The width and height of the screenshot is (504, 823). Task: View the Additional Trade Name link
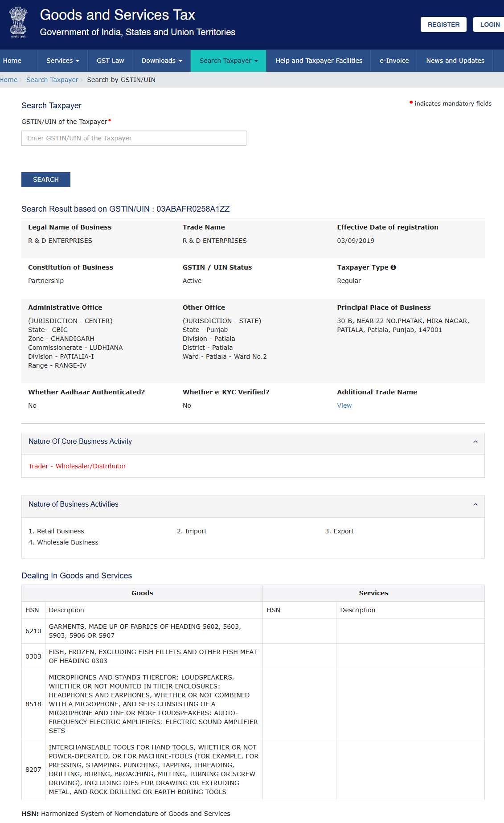[x=344, y=405]
